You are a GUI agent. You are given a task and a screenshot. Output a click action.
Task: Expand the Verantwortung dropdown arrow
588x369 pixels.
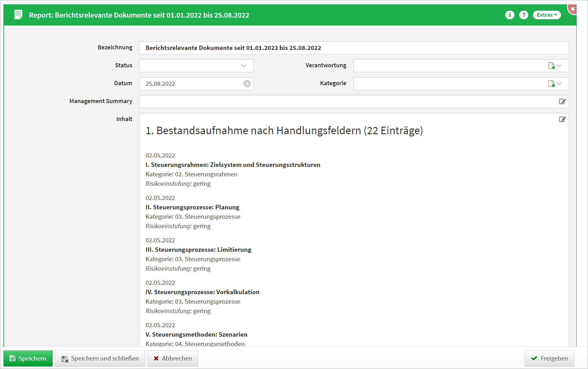tap(559, 66)
